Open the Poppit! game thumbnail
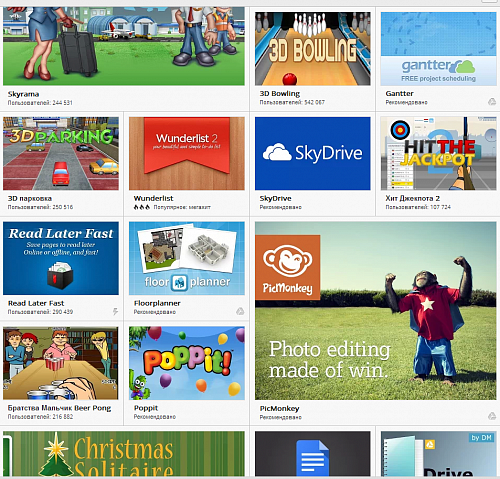The width and height of the screenshot is (500, 479). tap(187, 363)
